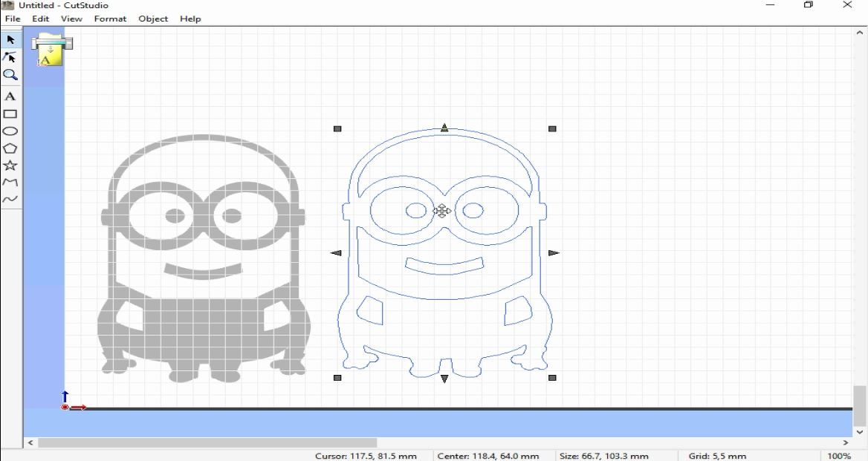Image resolution: width=868 pixels, height=461 pixels.
Task: Activate the zoom magnifier tool
Action: point(10,75)
